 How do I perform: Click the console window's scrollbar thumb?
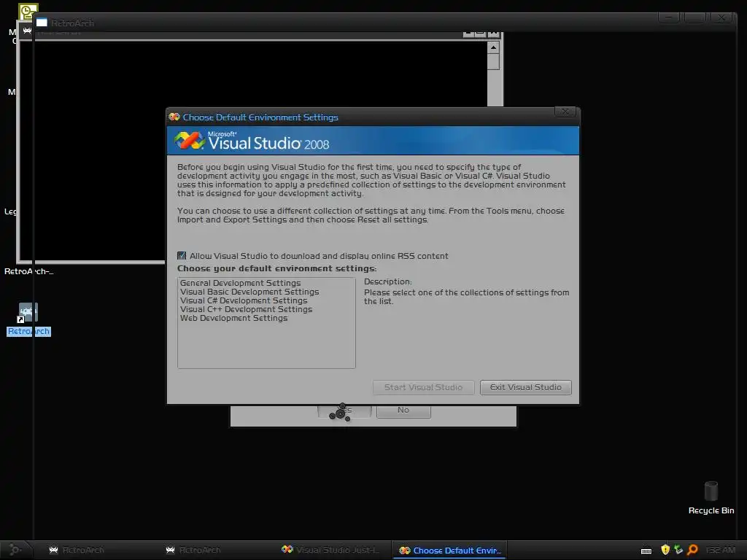(x=494, y=61)
